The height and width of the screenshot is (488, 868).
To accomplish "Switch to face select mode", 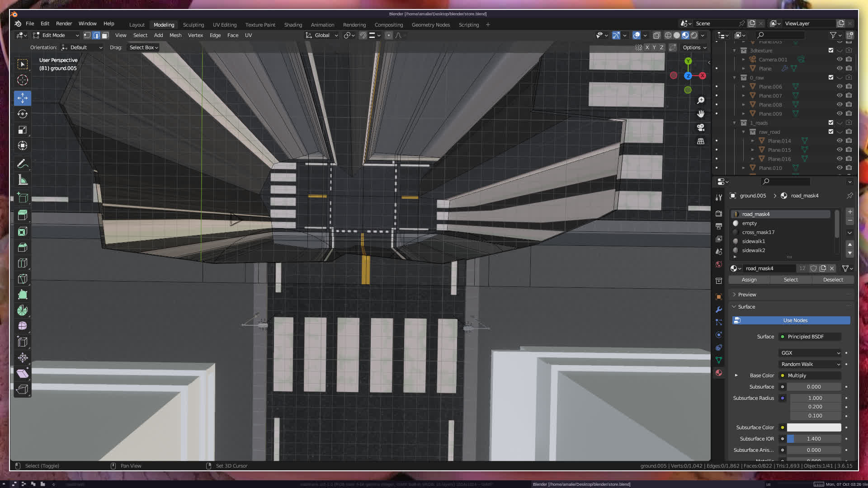I will click(105, 35).
